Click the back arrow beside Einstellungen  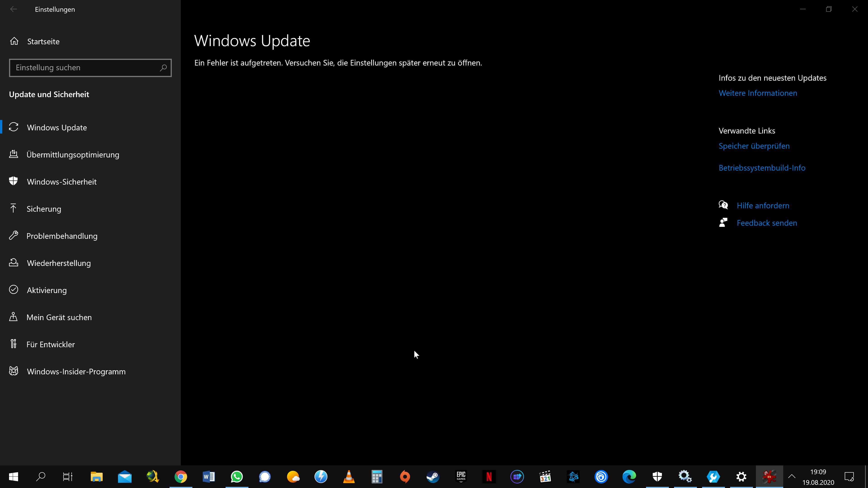pyautogui.click(x=14, y=9)
